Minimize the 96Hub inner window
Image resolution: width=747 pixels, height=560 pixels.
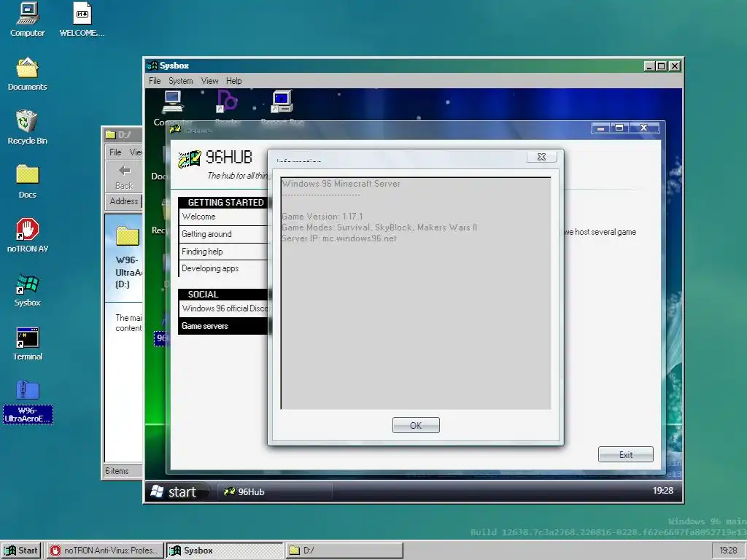click(601, 128)
